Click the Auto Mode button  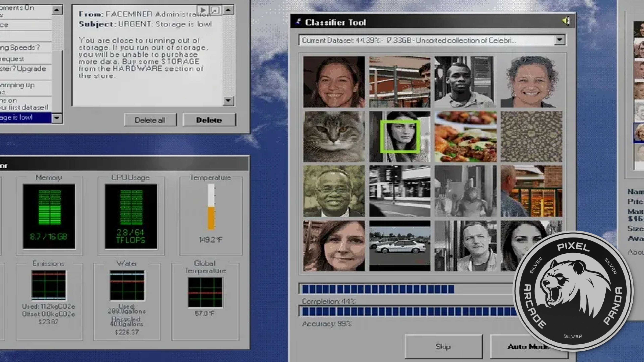[x=529, y=347]
